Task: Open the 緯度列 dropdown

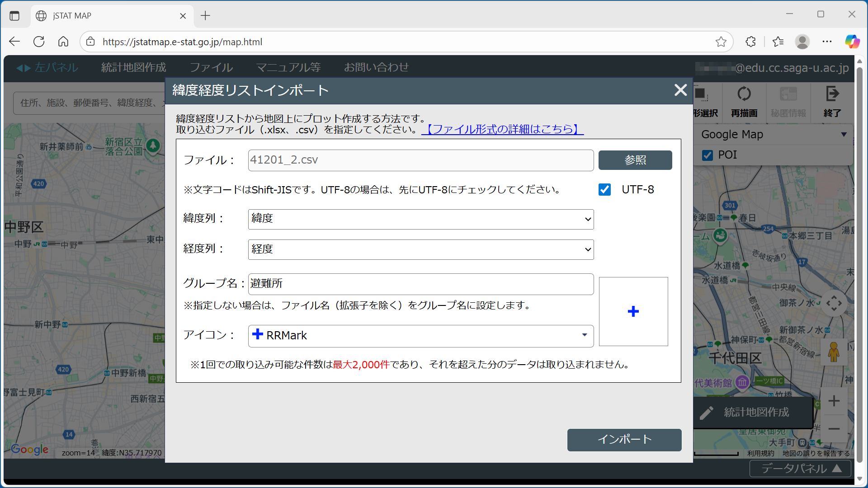Action: click(420, 219)
